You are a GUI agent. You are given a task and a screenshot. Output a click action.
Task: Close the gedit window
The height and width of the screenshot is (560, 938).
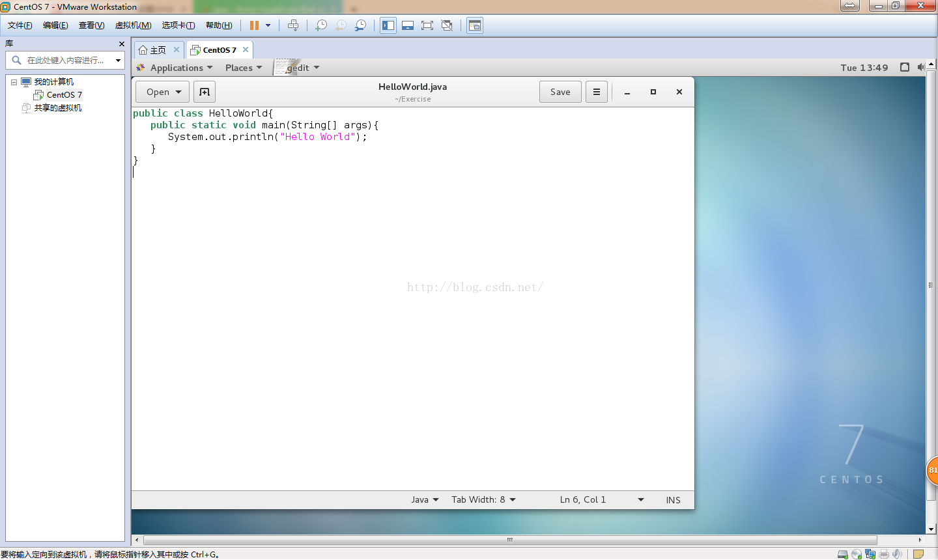point(679,92)
